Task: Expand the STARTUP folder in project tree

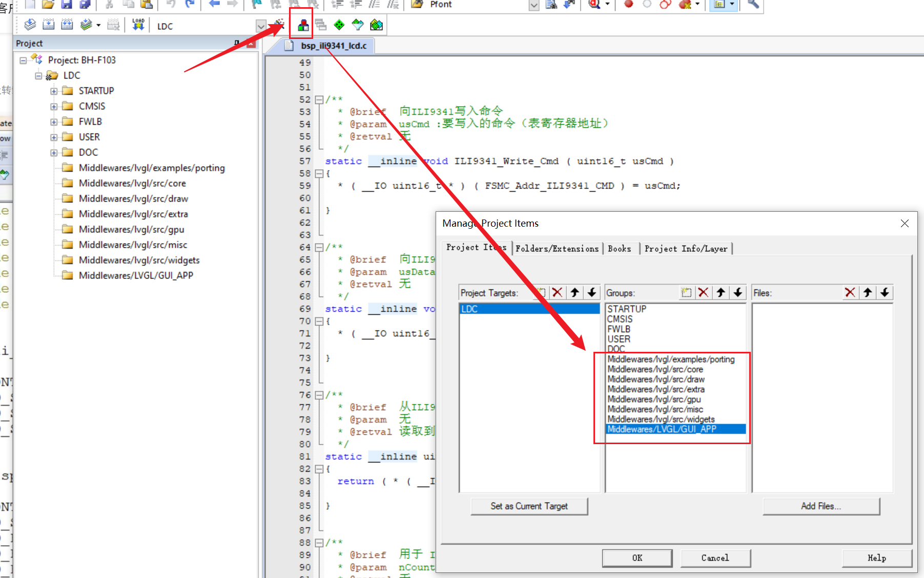Action: 54,91
